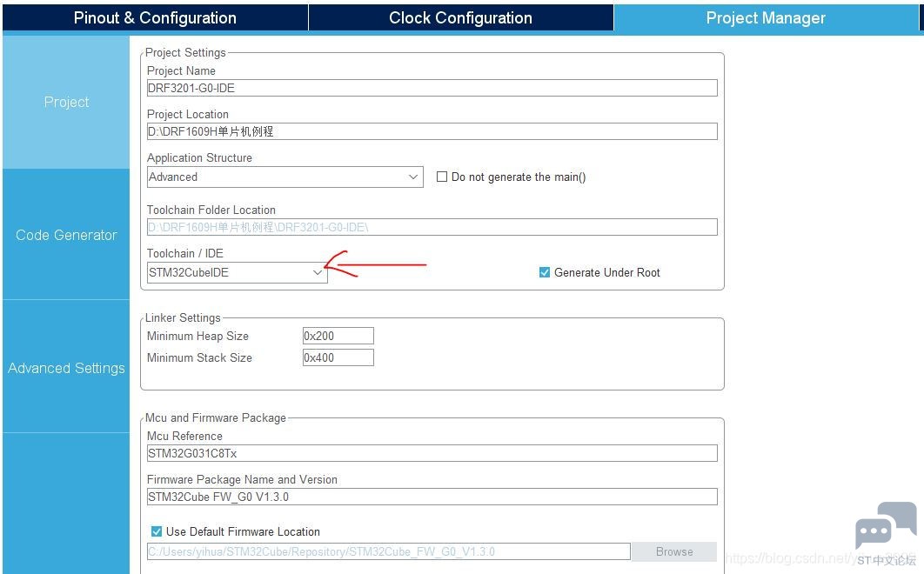Viewport: 924px width, 574px height.
Task: Click the Mcu and Firmware Package title
Action: [216, 417]
